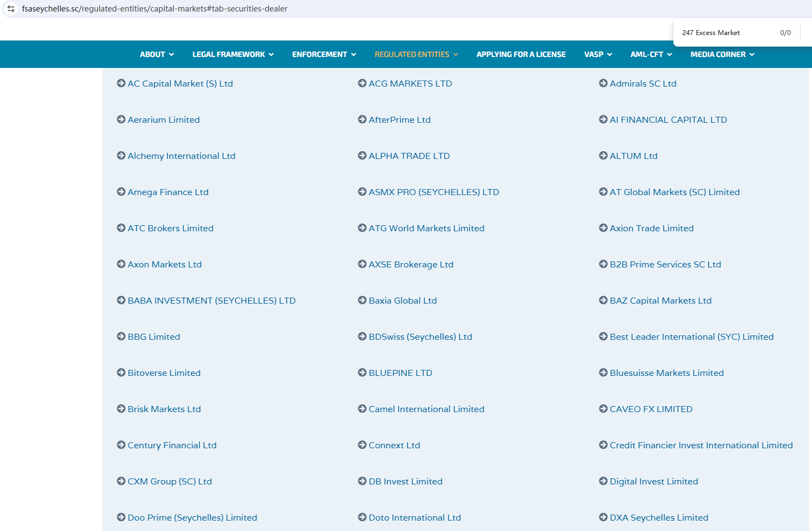Screen dimensions: 812x531
Task: Click arrow icon next to Bitoverse Limited
Action: [x=121, y=373]
